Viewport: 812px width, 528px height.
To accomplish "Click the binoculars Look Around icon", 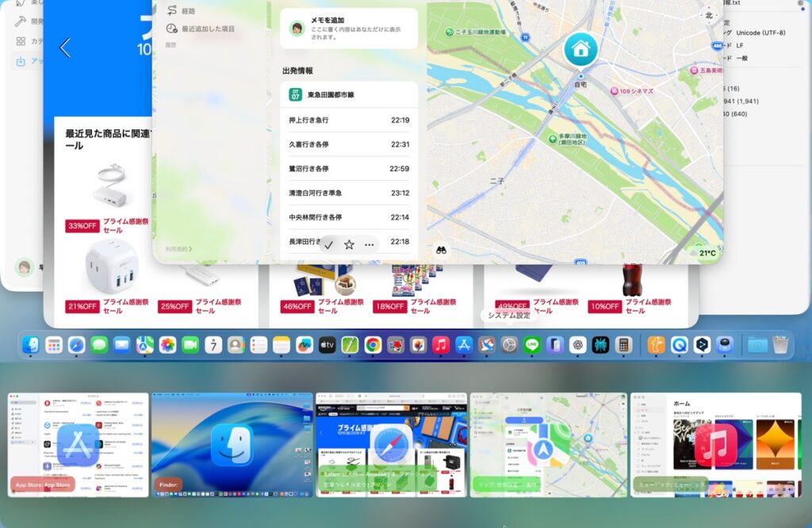I will click(442, 248).
